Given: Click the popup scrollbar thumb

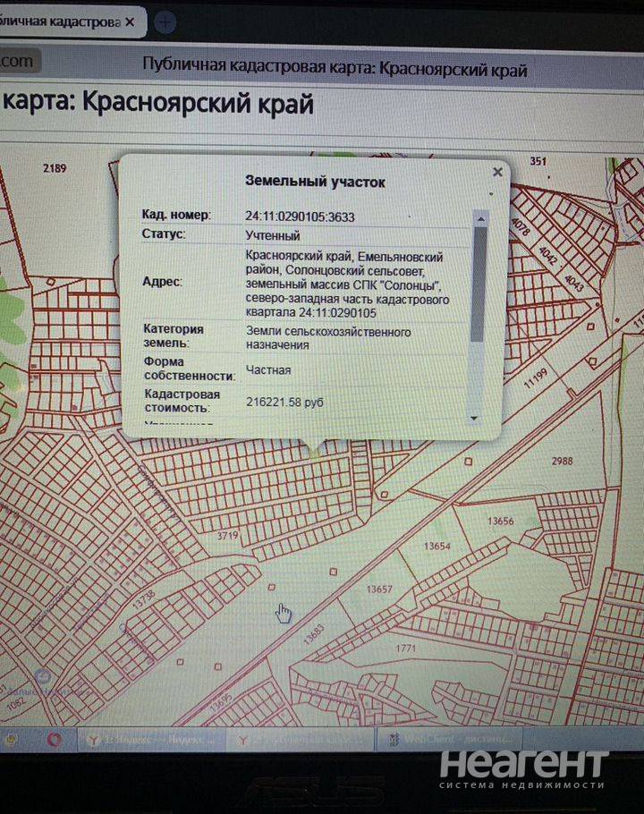Looking at the screenshot, I should point(478,284).
